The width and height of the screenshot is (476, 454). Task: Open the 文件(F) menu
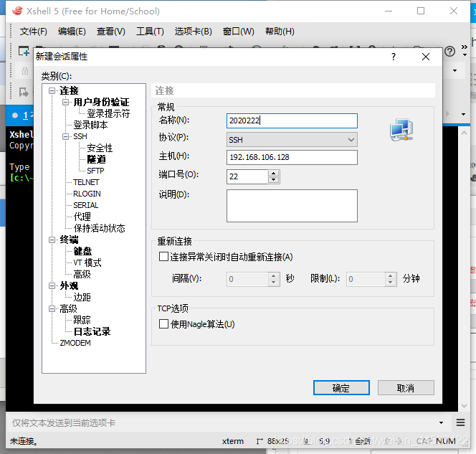click(x=34, y=32)
